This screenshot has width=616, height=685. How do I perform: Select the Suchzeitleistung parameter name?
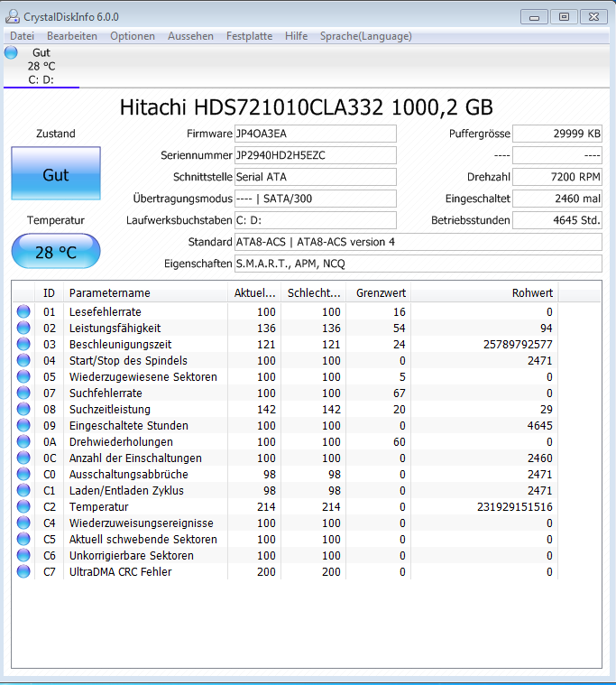coord(109,410)
